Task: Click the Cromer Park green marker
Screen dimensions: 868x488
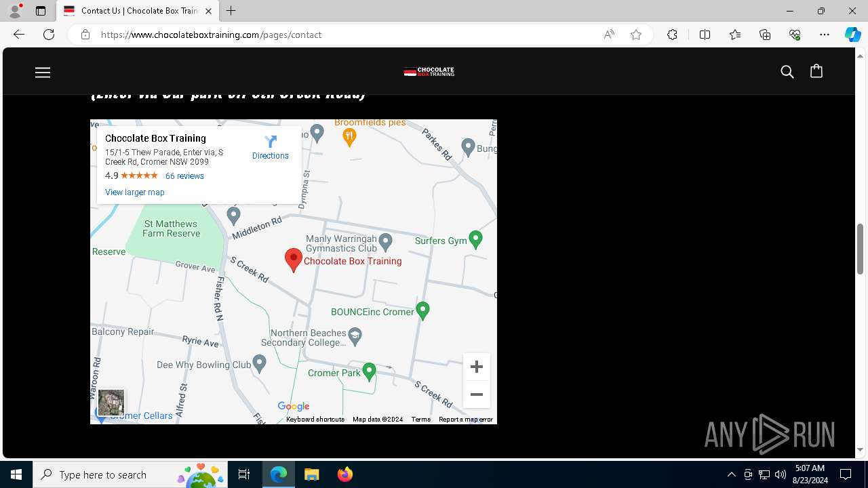Action: tap(369, 372)
